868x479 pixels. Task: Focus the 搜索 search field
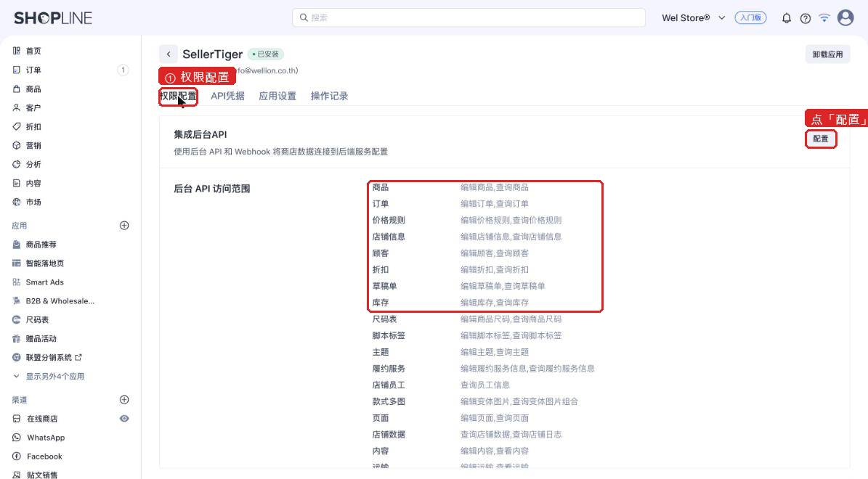click(x=469, y=17)
